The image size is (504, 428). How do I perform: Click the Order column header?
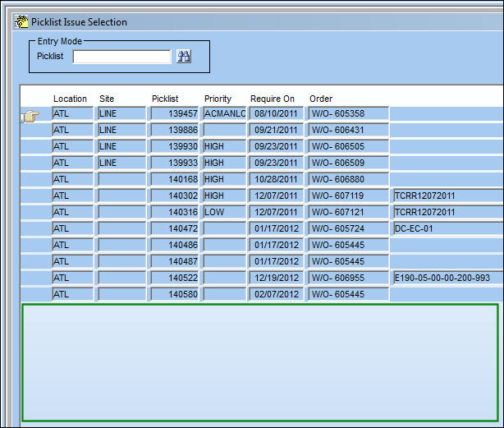click(321, 99)
